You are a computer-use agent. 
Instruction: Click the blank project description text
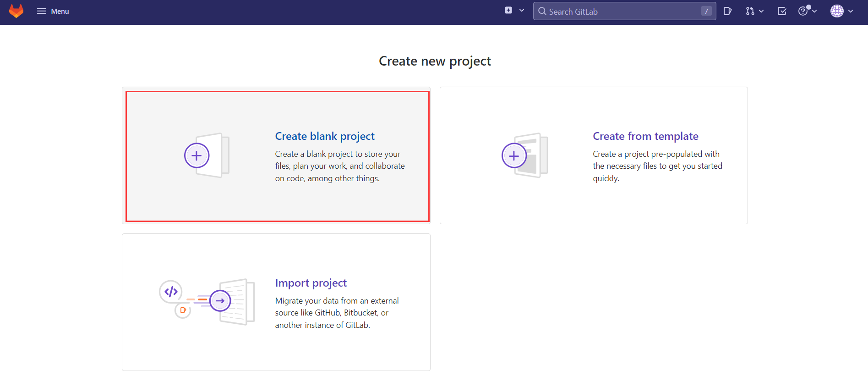tap(340, 166)
